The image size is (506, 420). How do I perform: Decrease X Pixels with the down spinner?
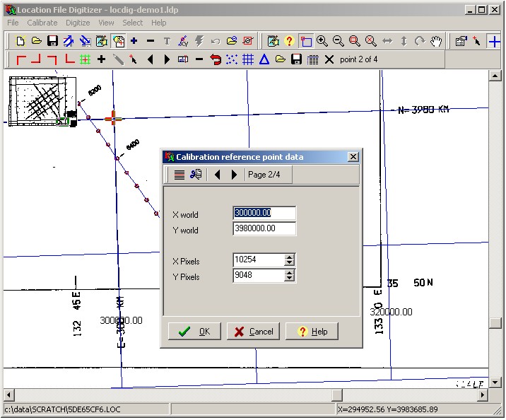[290, 263]
